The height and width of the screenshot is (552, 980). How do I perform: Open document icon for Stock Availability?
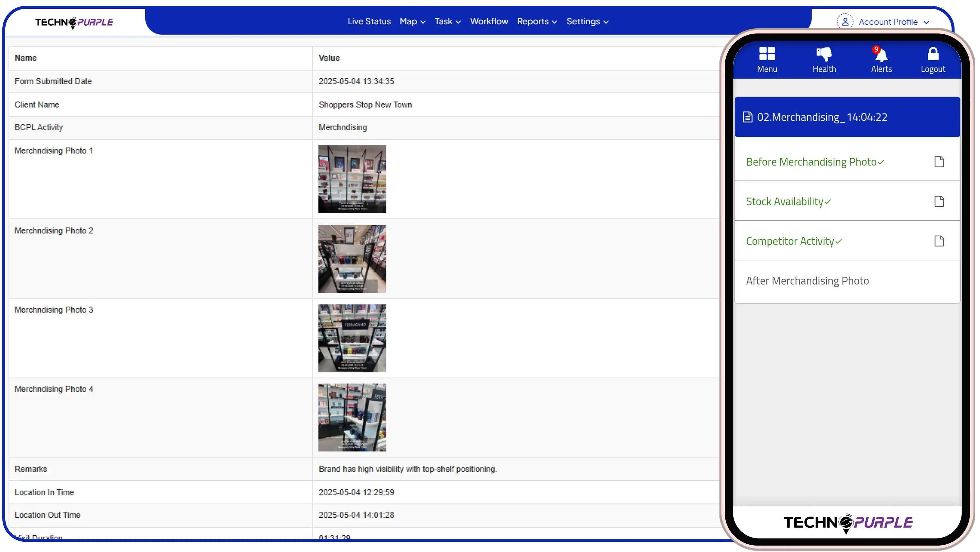939,201
